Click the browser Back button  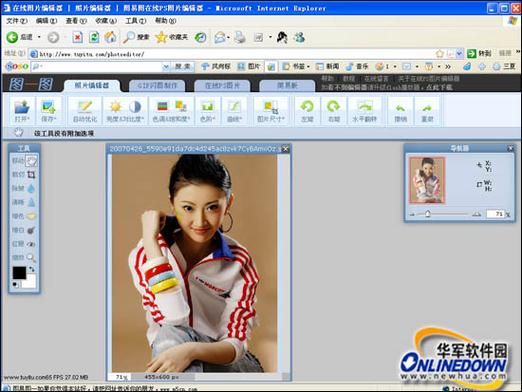click(19, 37)
